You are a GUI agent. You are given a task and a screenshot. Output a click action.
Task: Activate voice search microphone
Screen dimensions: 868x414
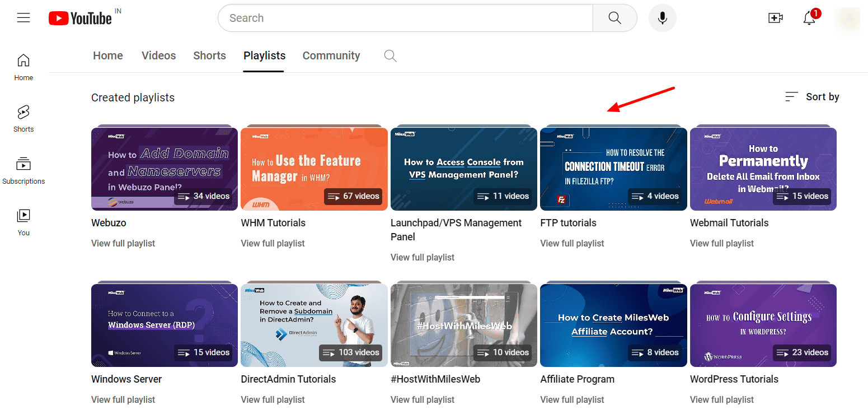click(x=662, y=18)
